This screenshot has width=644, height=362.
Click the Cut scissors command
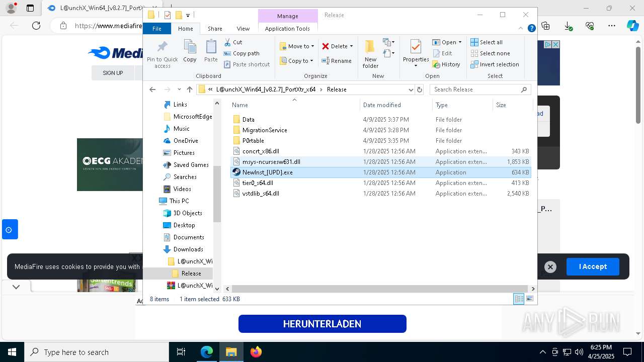pos(233,42)
